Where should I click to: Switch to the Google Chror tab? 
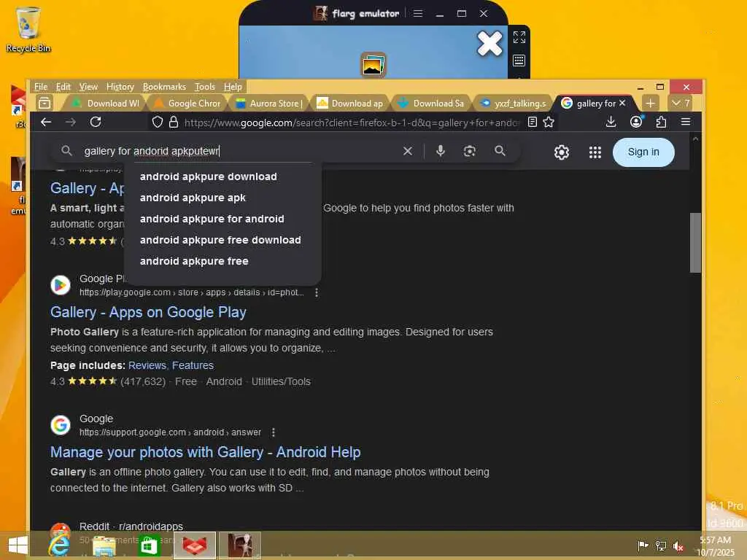(x=187, y=104)
